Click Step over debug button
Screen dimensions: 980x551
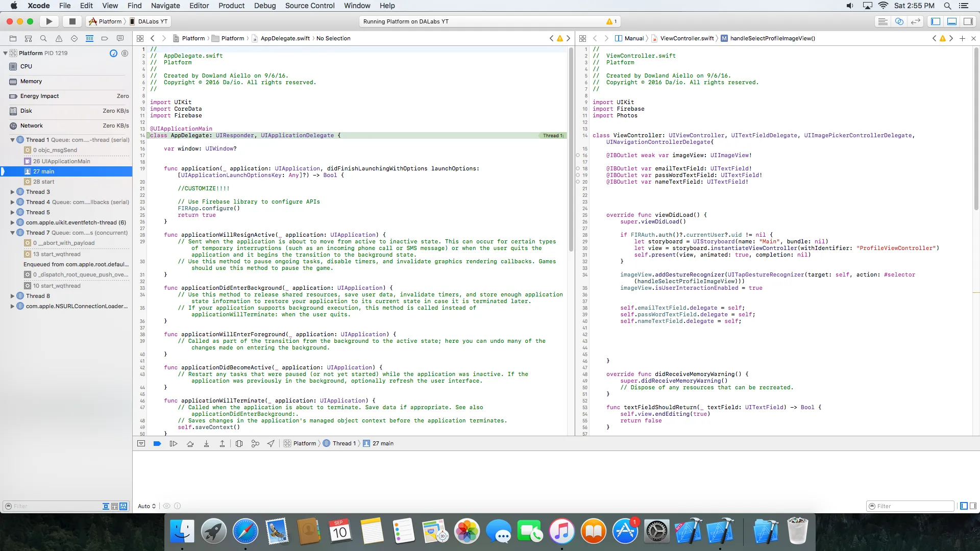[x=190, y=443]
